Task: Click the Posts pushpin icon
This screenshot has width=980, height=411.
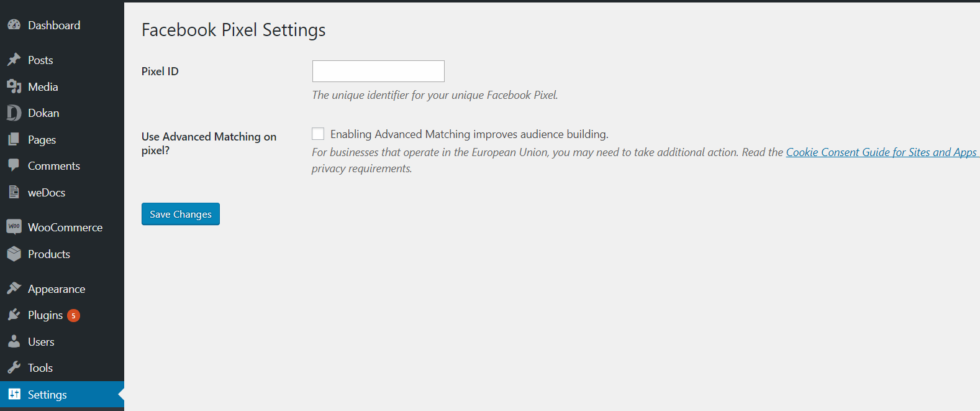Action: pyautogui.click(x=14, y=60)
